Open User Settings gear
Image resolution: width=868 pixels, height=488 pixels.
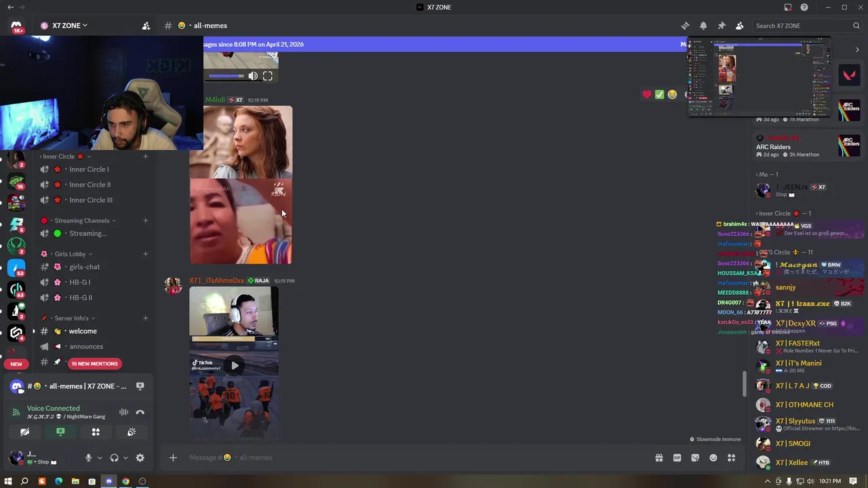click(140, 458)
